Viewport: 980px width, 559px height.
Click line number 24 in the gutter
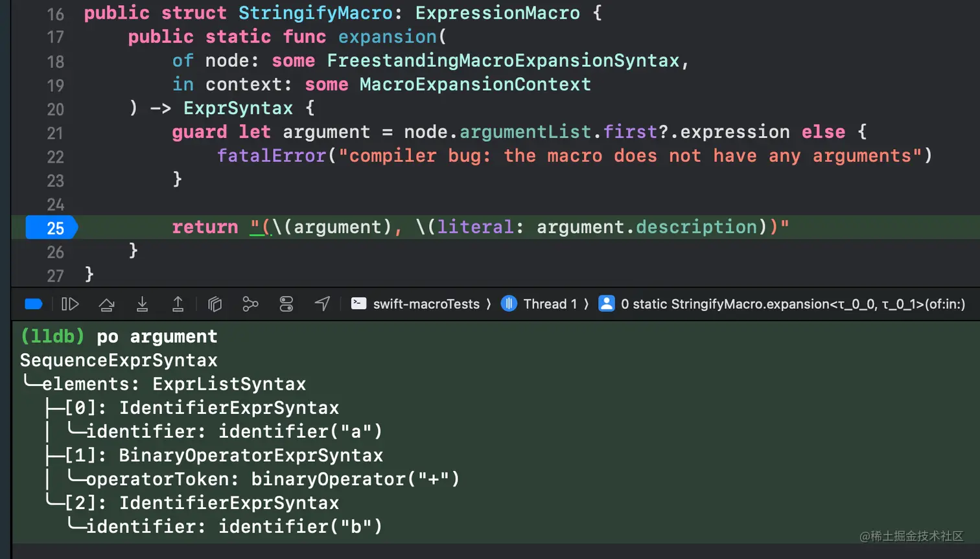[56, 205]
